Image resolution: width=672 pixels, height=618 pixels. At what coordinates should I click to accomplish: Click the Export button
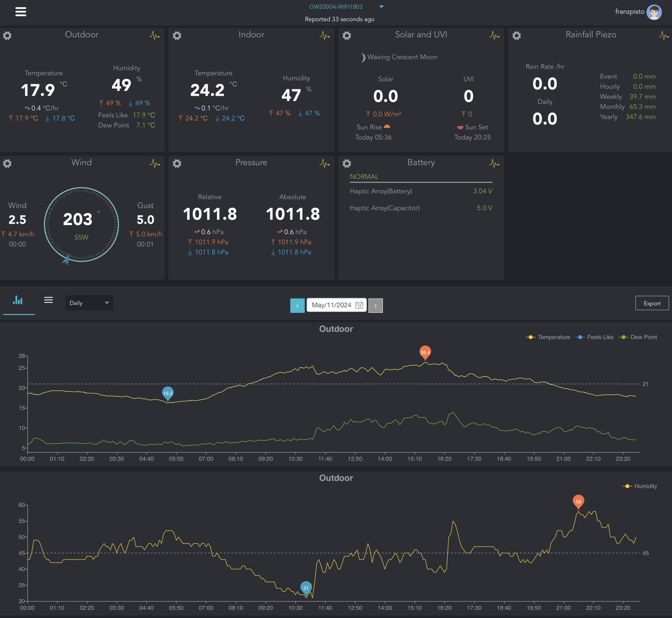(651, 304)
